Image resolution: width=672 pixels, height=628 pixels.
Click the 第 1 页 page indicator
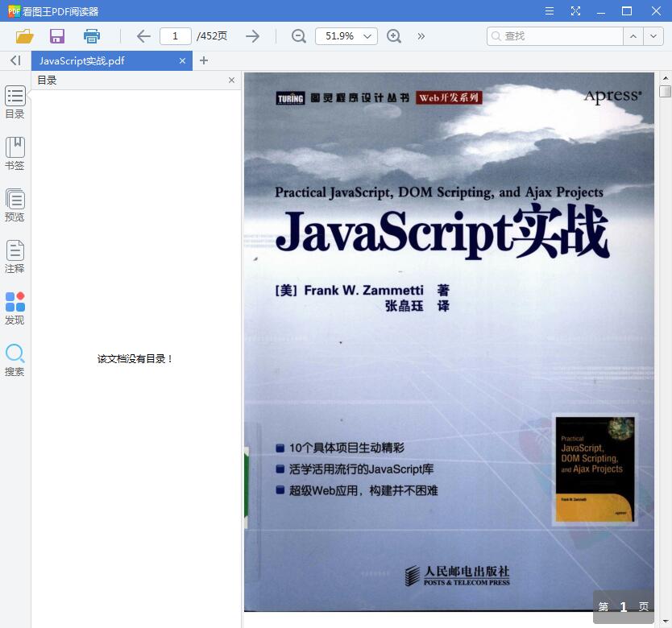pyautogui.click(x=624, y=606)
